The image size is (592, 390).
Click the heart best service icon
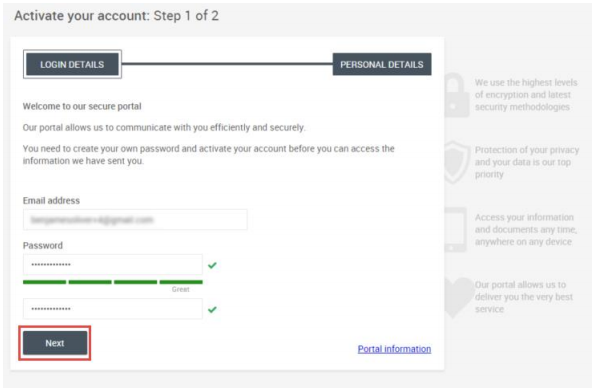click(x=458, y=298)
